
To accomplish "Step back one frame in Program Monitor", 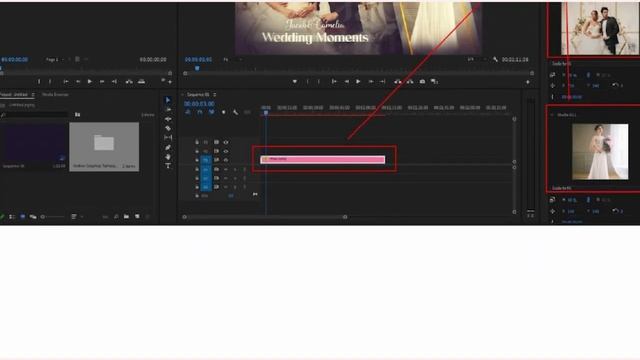I will point(347,82).
